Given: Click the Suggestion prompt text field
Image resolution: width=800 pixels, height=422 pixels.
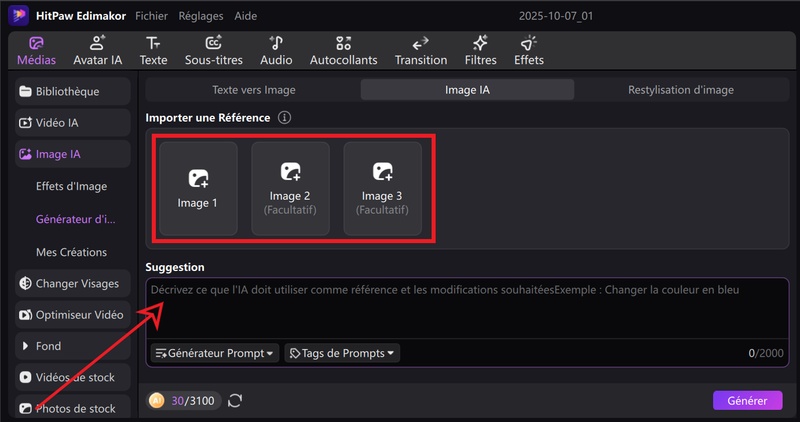Looking at the screenshot, I should click(460, 310).
